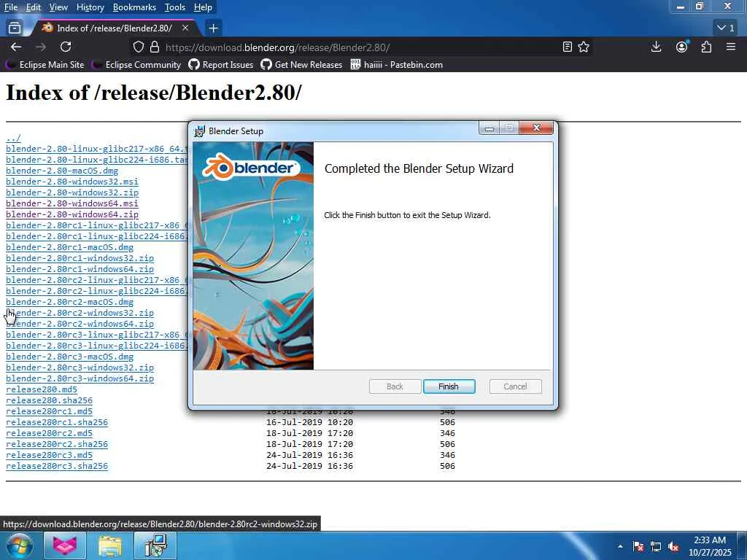Click release280rc1.sha256 link
The width and height of the screenshot is (747, 560).
[57, 422]
